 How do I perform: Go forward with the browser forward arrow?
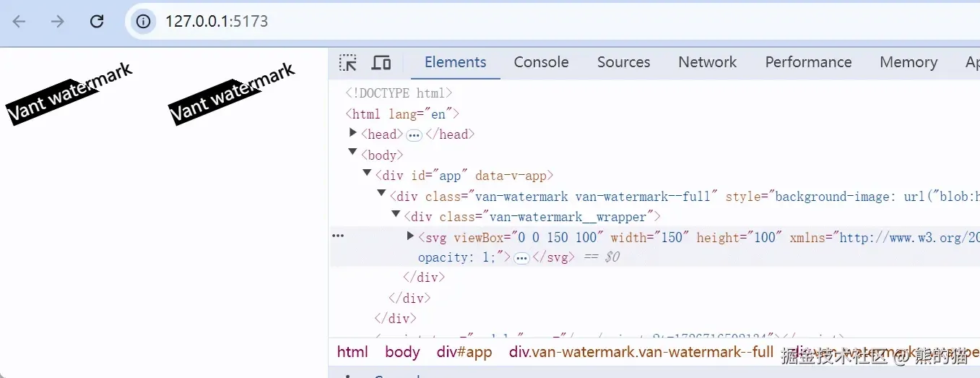[58, 22]
